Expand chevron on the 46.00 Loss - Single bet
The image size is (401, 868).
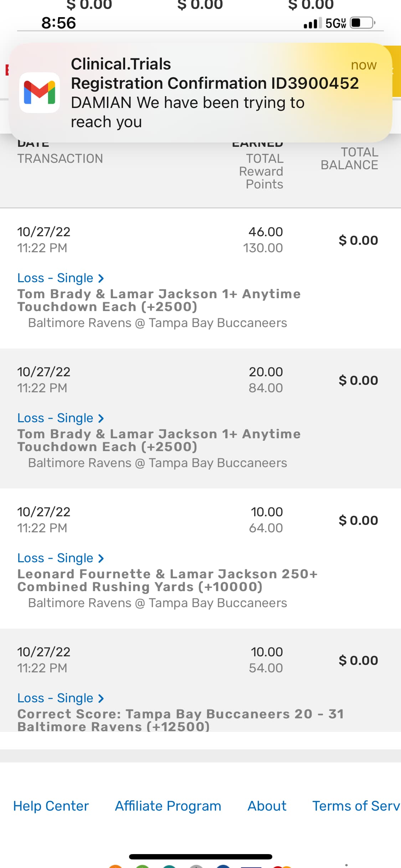click(101, 278)
